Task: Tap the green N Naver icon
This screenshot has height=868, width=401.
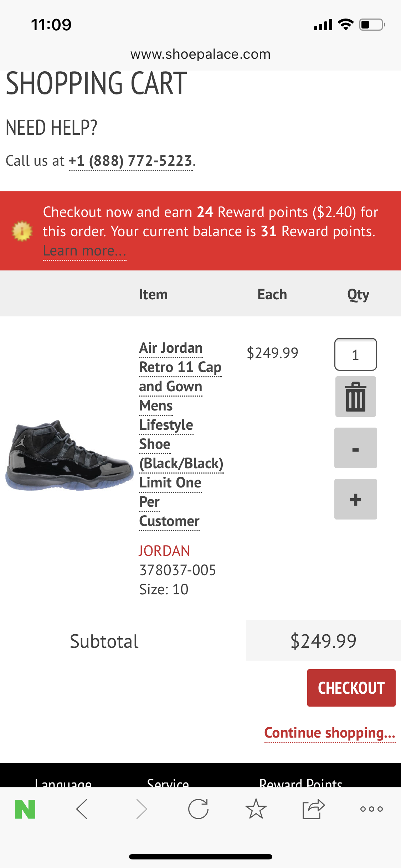Action: click(25, 809)
